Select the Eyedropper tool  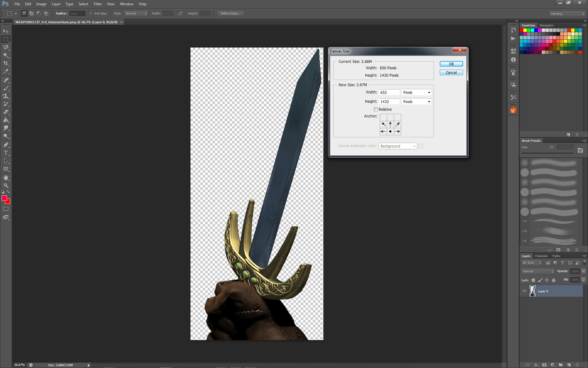coord(6,71)
